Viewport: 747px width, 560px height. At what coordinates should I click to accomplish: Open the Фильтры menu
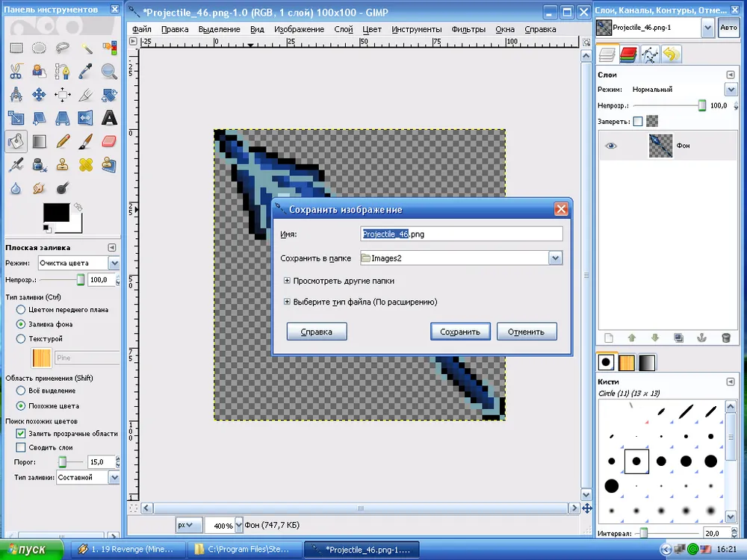pos(468,29)
